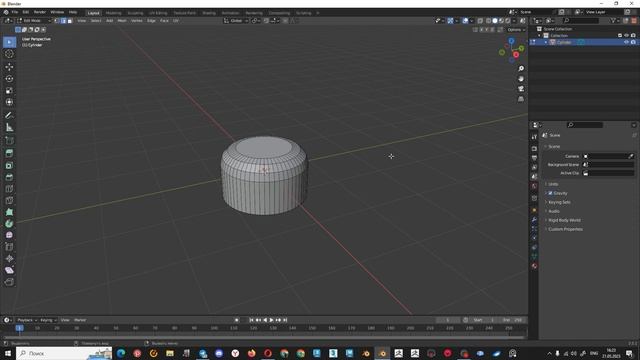The height and width of the screenshot is (360, 640).
Task: Open the Mesh menu
Action: [x=122, y=20]
